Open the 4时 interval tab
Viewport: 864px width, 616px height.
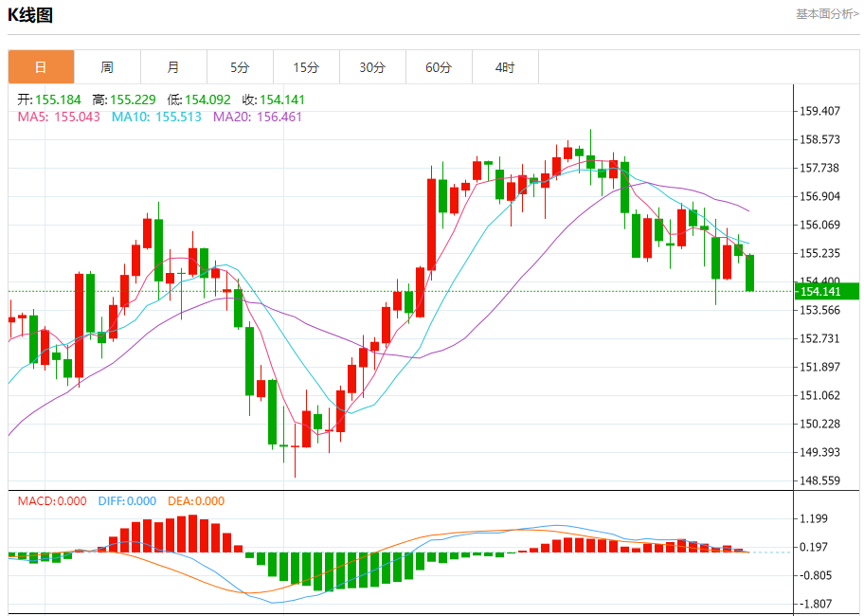pyautogui.click(x=505, y=67)
